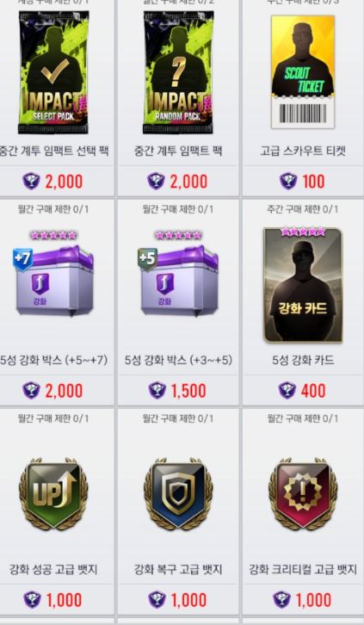Choose the +7 purple 강화 box
Viewport: 364px width, 625px height.
[x=53, y=281]
